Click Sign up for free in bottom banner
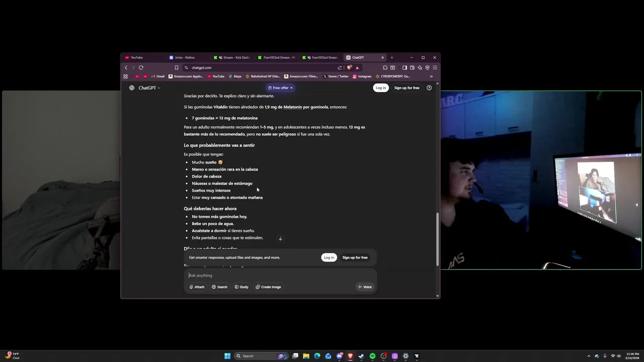 355,257
